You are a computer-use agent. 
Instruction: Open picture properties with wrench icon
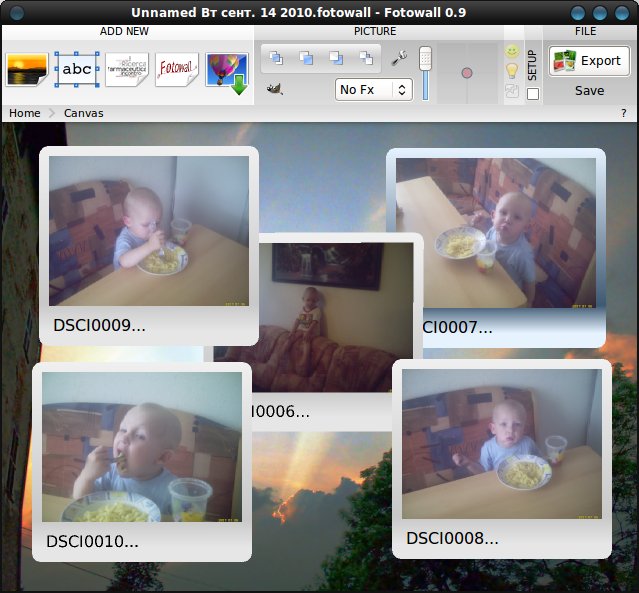[x=399, y=57]
